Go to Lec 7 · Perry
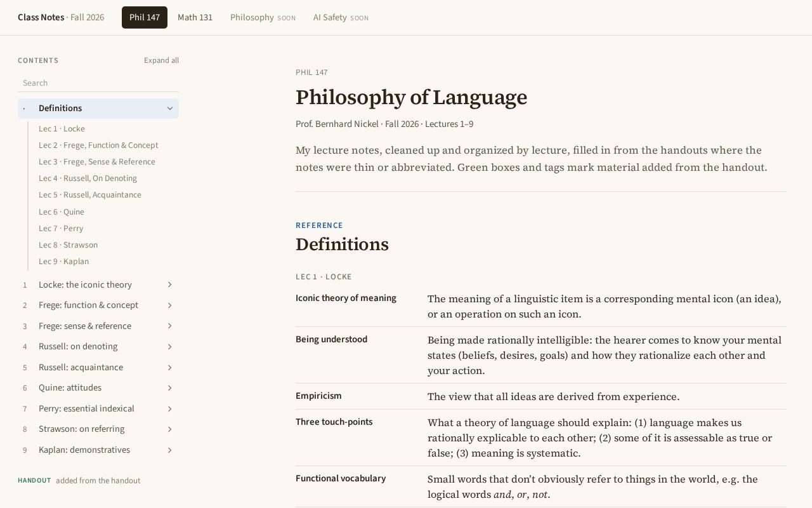812x508 pixels. coord(61,229)
